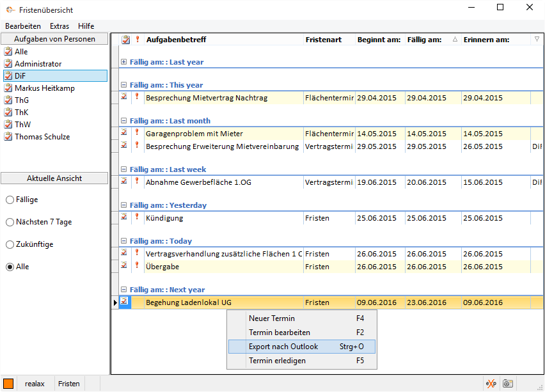Click the task icon next to Alle person
Image resolution: width=545 pixels, height=392 pixels.
pyautogui.click(x=8, y=52)
